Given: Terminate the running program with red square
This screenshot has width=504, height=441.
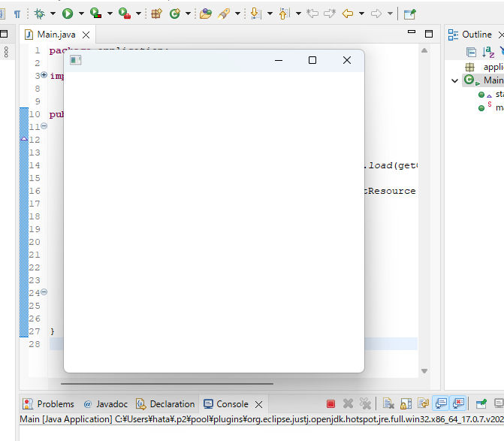Looking at the screenshot, I should point(330,403).
